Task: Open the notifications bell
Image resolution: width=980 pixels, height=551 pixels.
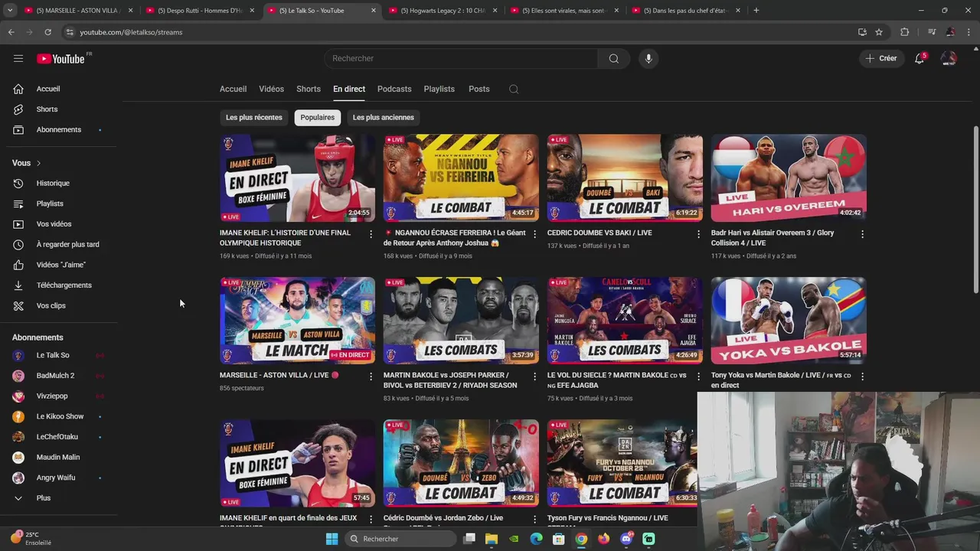Action: coord(920,58)
